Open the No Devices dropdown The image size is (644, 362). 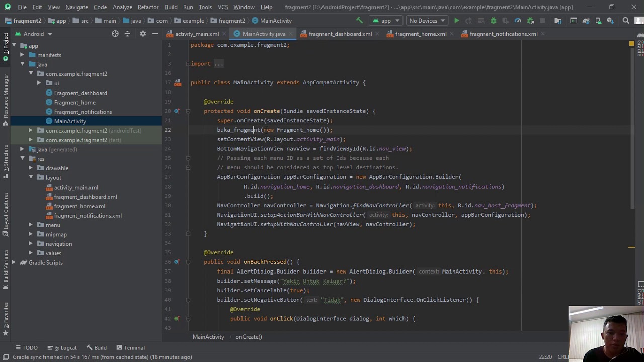(427, 21)
